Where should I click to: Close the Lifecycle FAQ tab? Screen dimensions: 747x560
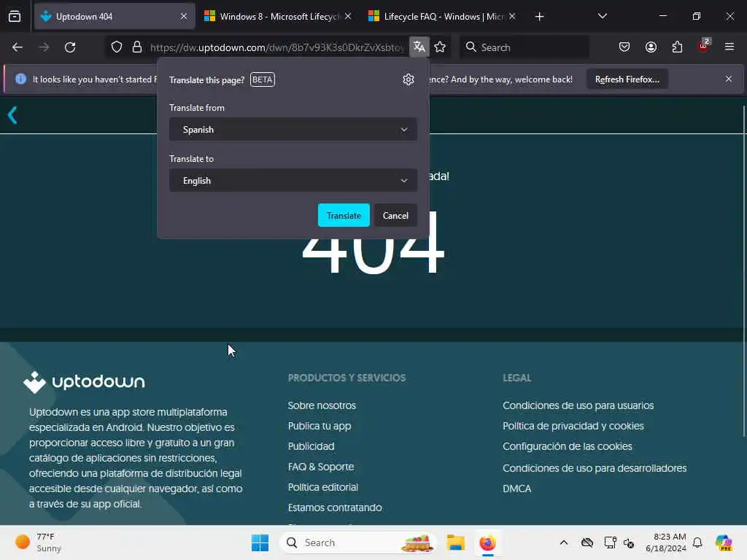click(x=512, y=16)
